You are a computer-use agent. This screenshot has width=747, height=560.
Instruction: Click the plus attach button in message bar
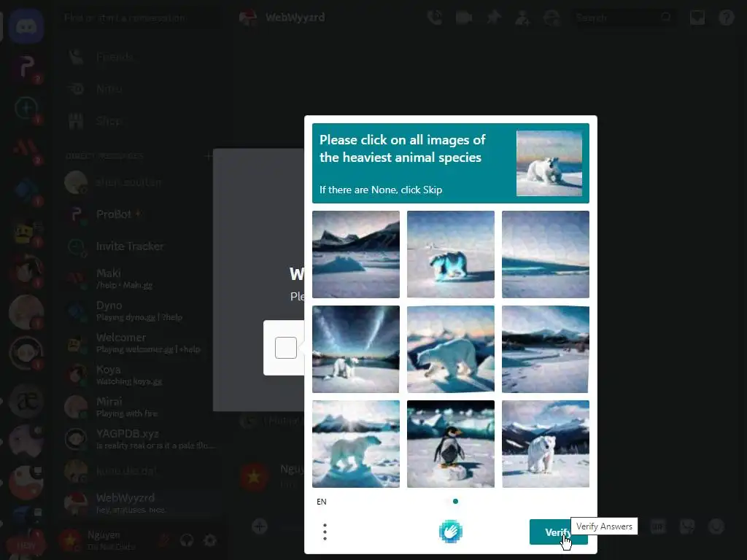click(x=260, y=526)
